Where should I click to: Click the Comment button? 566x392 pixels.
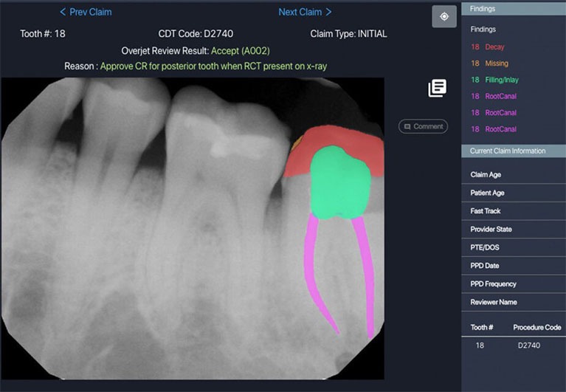point(423,126)
